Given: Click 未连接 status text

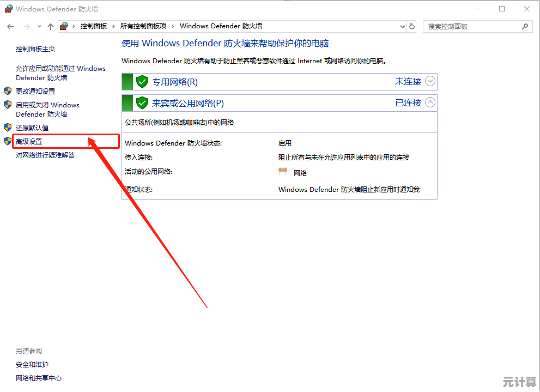Looking at the screenshot, I should (x=408, y=82).
